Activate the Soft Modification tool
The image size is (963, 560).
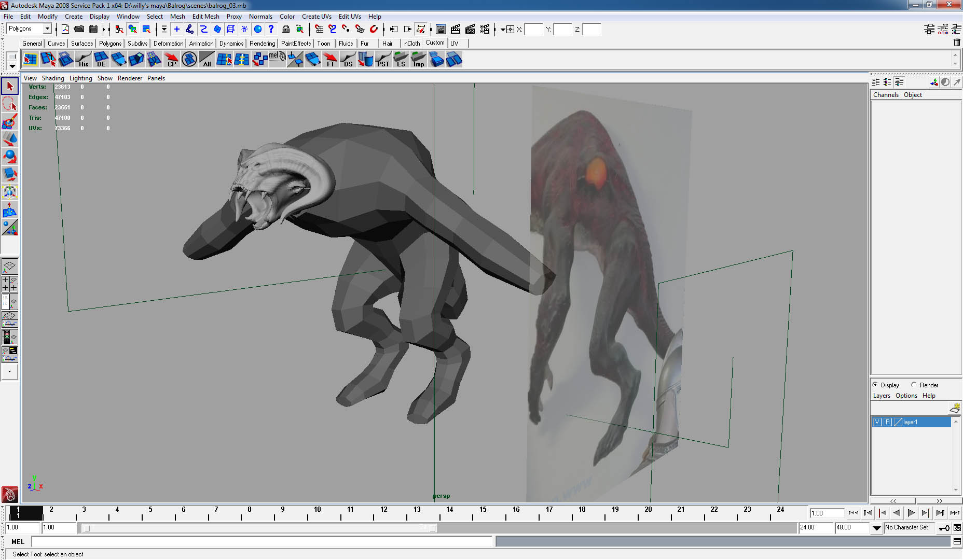10,209
